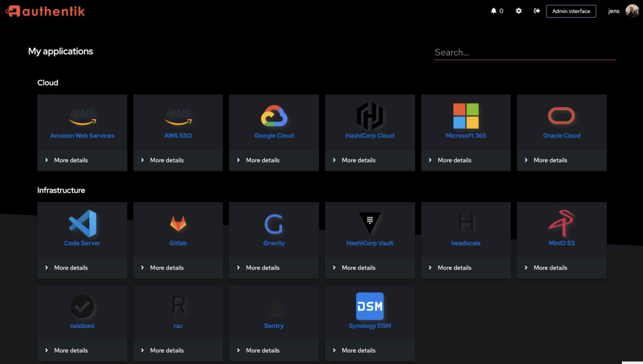This screenshot has width=643, height=364.
Task: Open the AWS SSO link
Action: click(x=178, y=135)
